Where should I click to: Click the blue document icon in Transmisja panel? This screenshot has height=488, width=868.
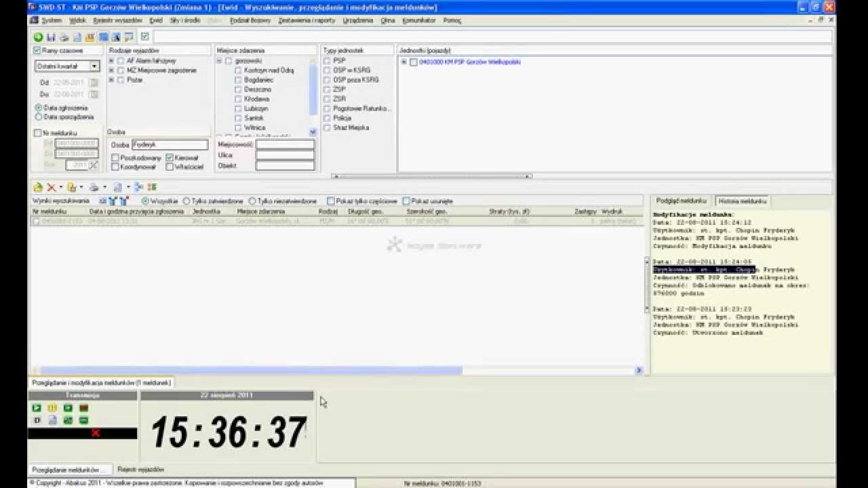tap(52, 420)
